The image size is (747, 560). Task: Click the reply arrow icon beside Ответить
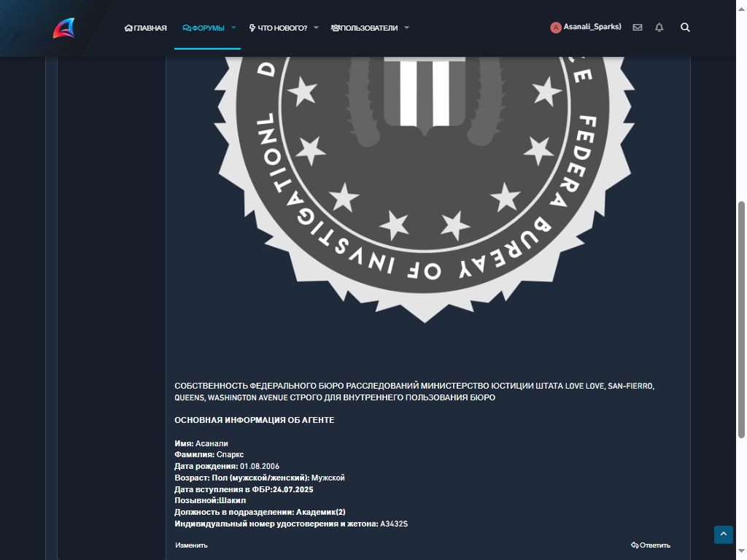pyautogui.click(x=635, y=545)
